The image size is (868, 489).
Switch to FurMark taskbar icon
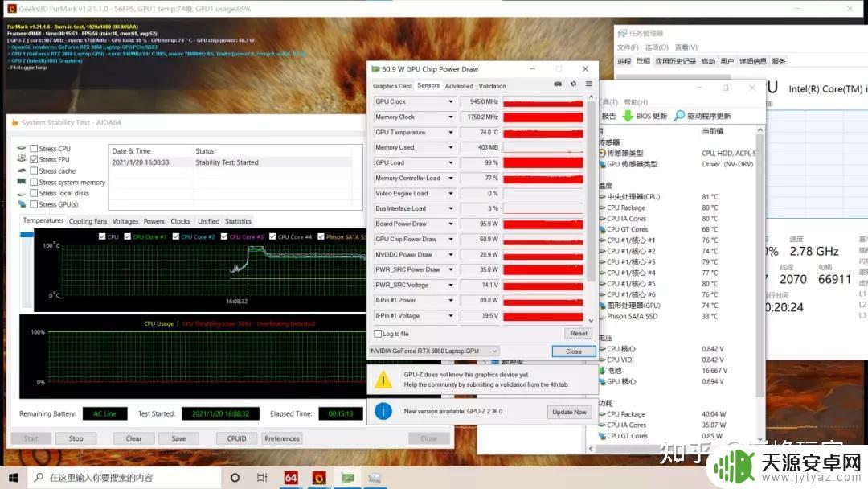coord(319,478)
